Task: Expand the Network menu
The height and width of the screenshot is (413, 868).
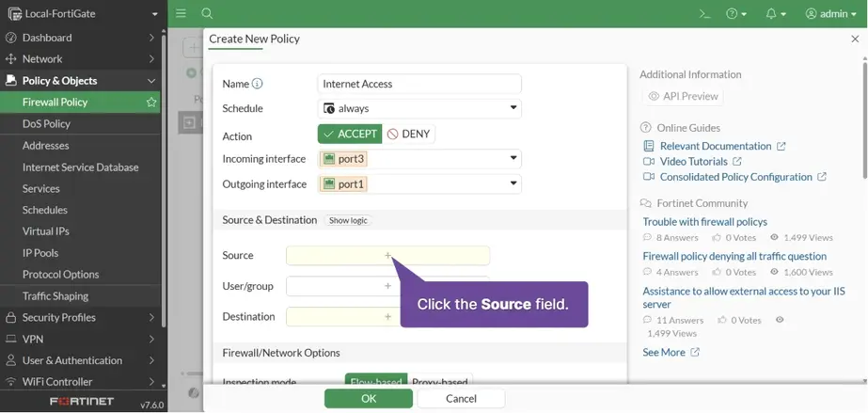Action: (x=80, y=59)
